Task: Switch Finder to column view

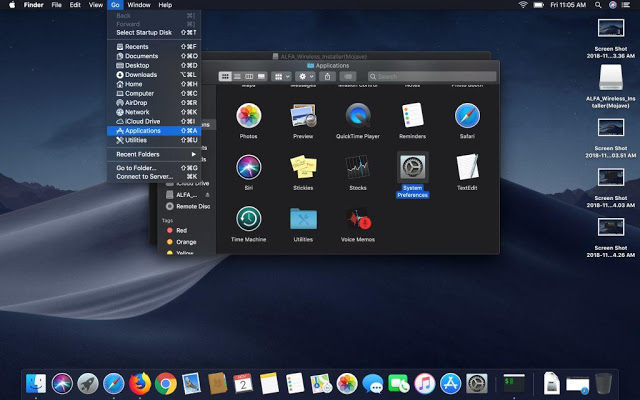Action: (x=248, y=76)
